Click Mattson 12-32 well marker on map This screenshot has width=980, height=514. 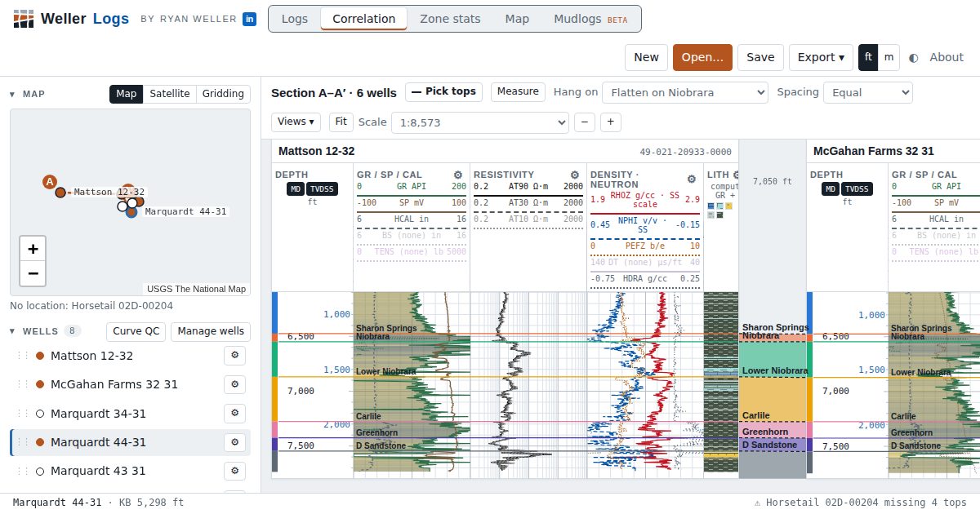click(x=60, y=193)
